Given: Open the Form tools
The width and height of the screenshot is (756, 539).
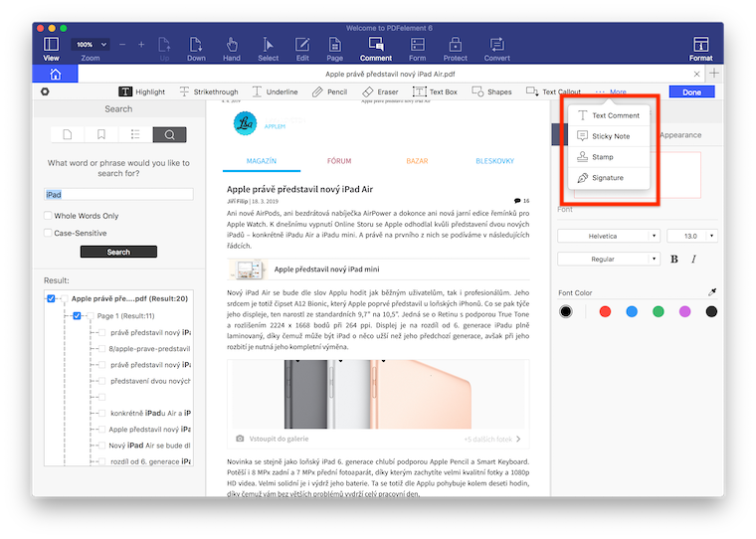Looking at the screenshot, I should click(x=417, y=49).
